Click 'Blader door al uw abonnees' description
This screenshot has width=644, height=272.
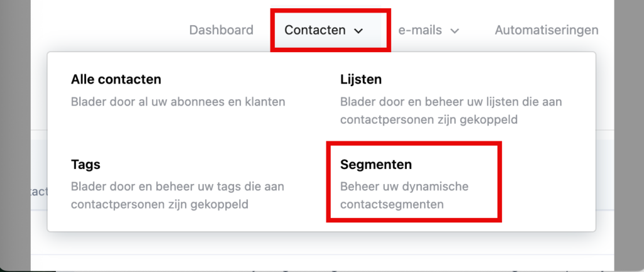tap(178, 101)
